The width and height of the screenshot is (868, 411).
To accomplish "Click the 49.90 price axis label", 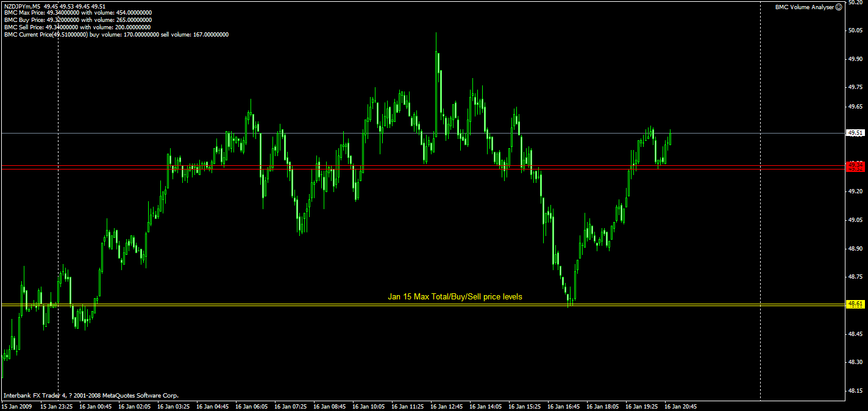I will click(855, 59).
